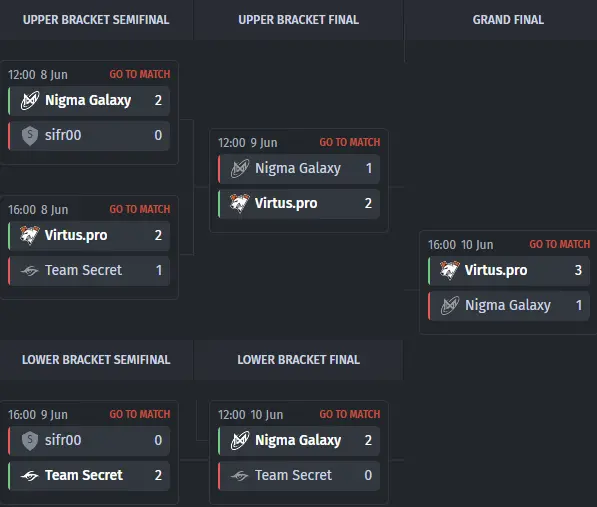
Task: Select Team Secret row in lower bracket final
Action: pyautogui.click(x=299, y=475)
